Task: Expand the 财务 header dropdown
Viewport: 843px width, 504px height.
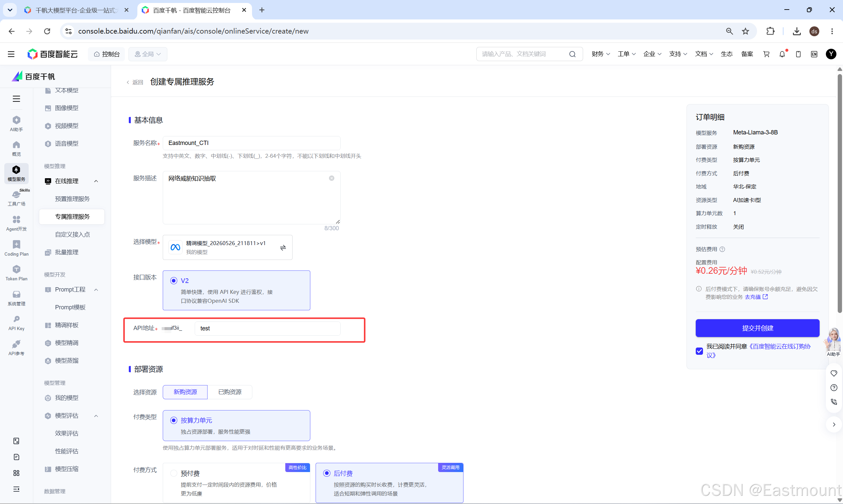Action: tap(601, 54)
